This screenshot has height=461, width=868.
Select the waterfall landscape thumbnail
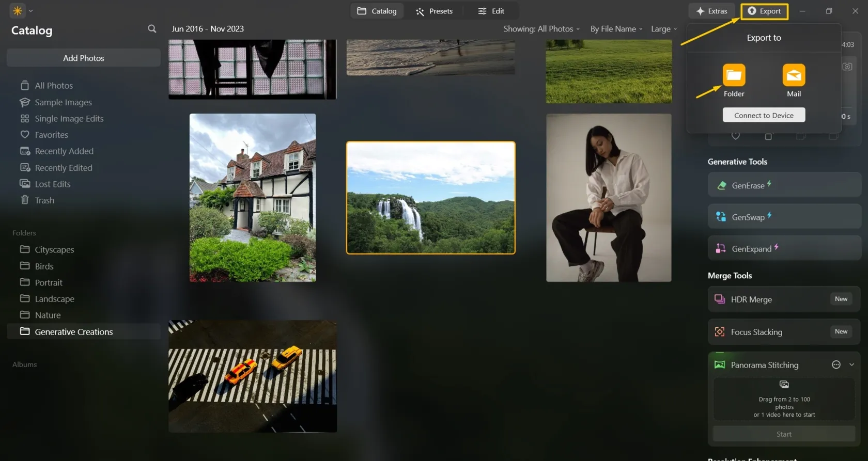click(430, 198)
